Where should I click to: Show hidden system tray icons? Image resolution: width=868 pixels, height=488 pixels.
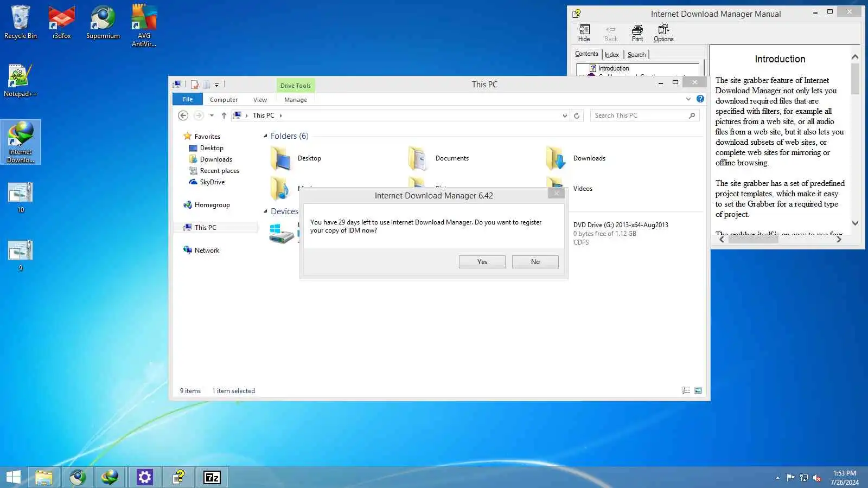pos(777,478)
